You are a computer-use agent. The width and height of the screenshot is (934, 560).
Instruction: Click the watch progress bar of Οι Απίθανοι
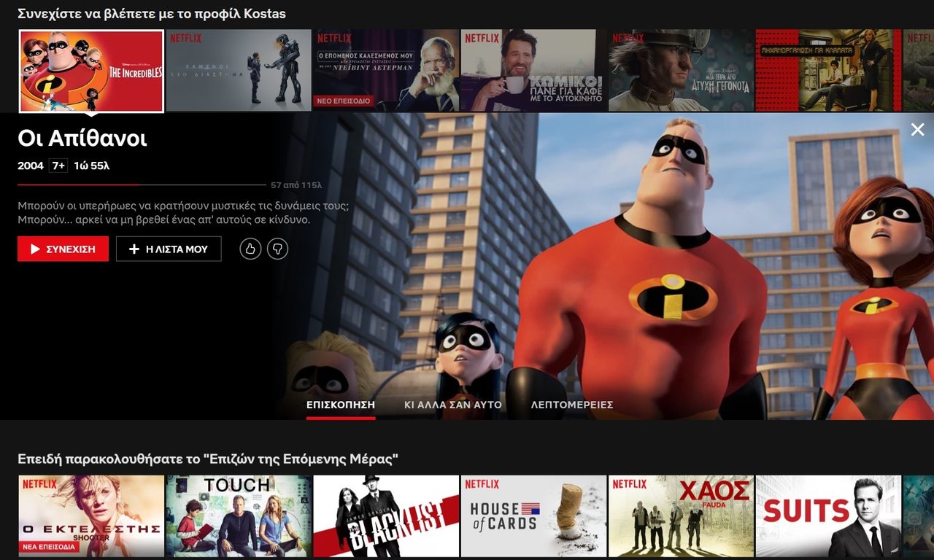click(x=142, y=185)
